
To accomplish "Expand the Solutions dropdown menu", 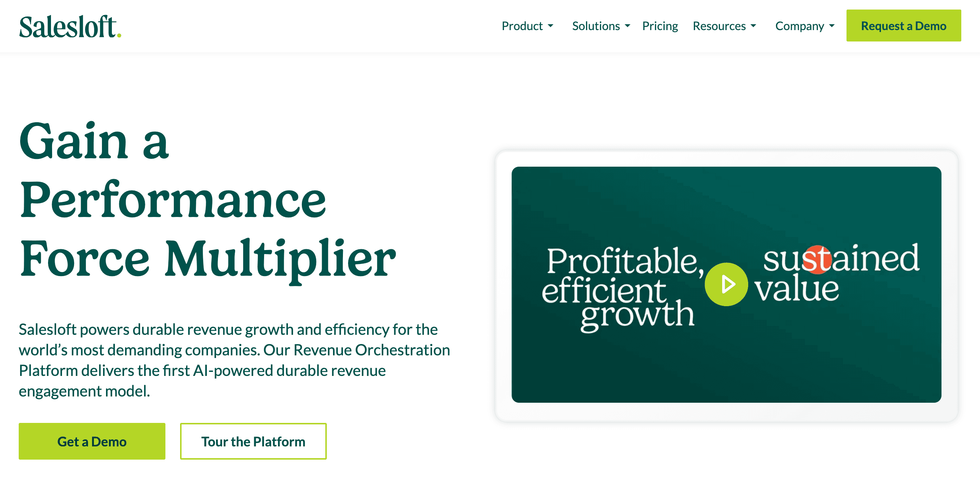I will pyautogui.click(x=601, y=26).
